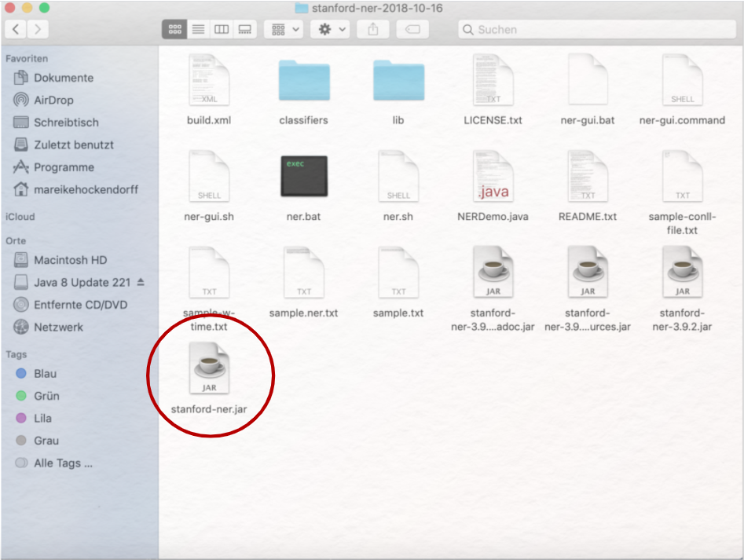Select the ner-gui.command file icon
744x560 pixels.
click(682, 79)
